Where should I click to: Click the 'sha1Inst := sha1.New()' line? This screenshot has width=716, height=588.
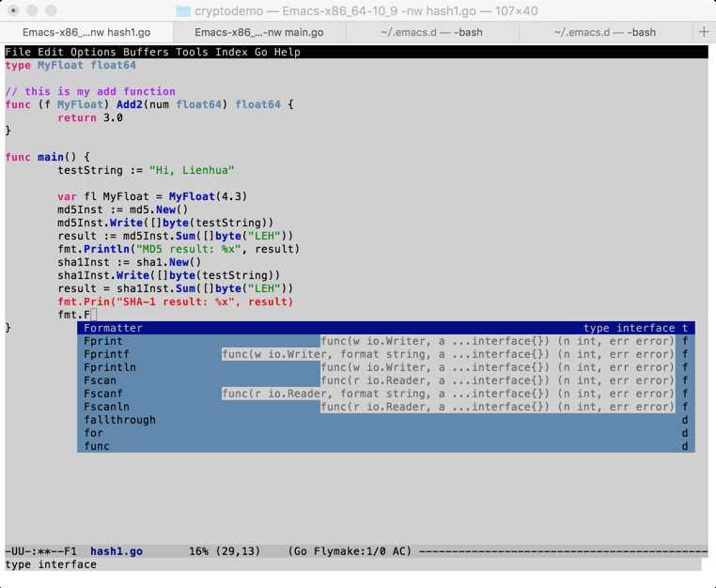coord(130,262)
